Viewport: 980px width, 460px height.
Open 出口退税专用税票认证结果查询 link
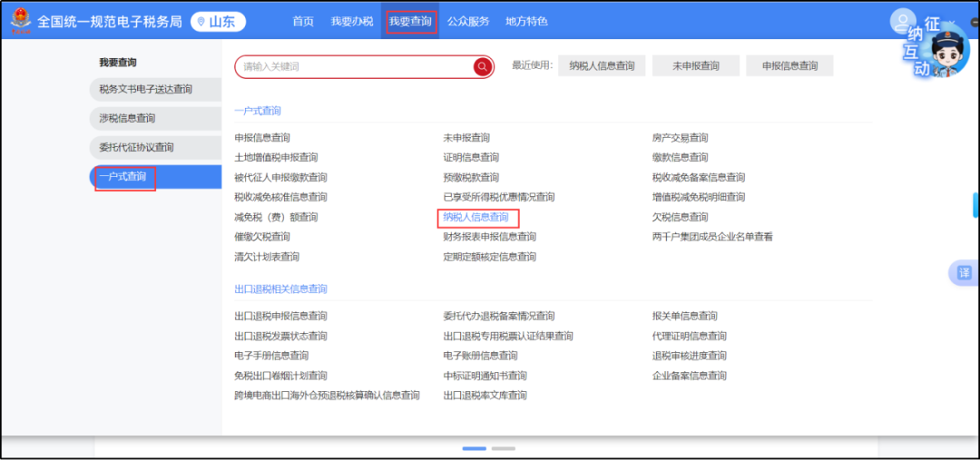click(x=508, y=337)
